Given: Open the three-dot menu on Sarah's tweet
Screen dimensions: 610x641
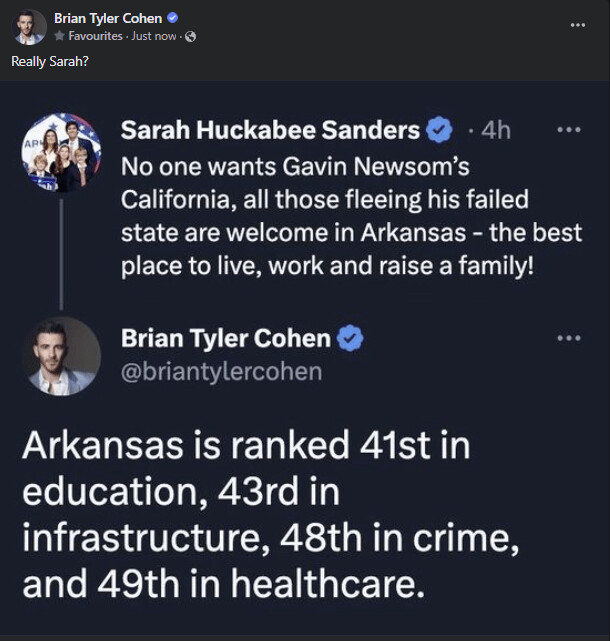Looking at the screenshot, I should [x=568, y=130].
